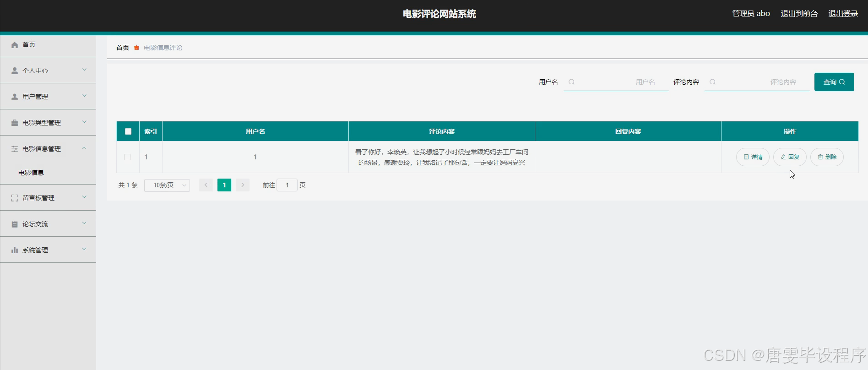Open the 论坛交流 sidebar menu
Image resolution: width=868 pixels, height=370 pixels.
tap(48, 224)
